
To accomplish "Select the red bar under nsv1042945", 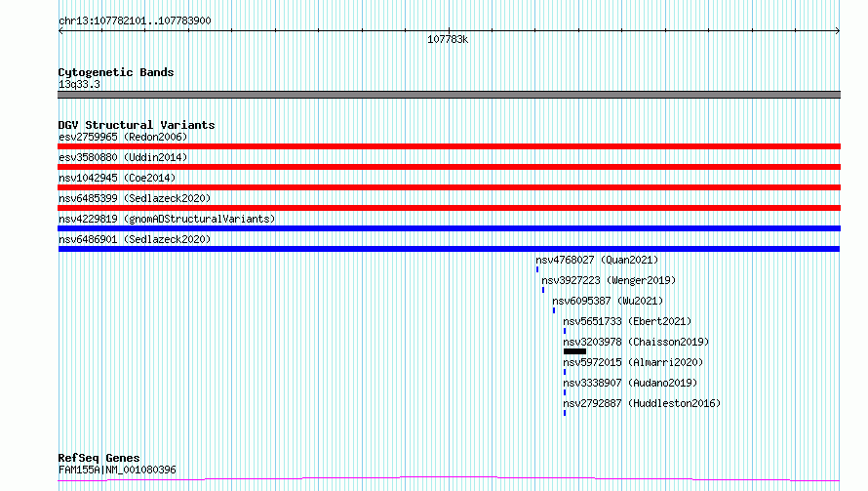I will pos(449,187).
